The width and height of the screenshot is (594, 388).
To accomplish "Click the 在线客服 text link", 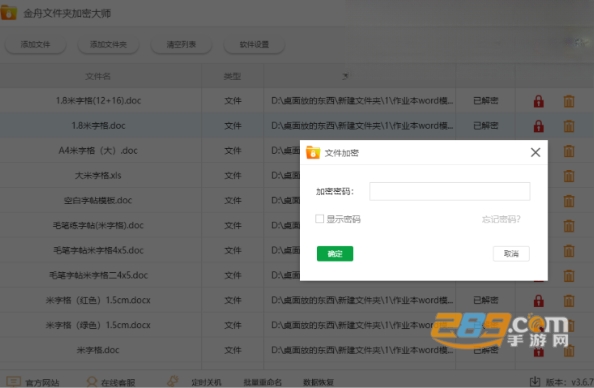I will click(118, 383).
